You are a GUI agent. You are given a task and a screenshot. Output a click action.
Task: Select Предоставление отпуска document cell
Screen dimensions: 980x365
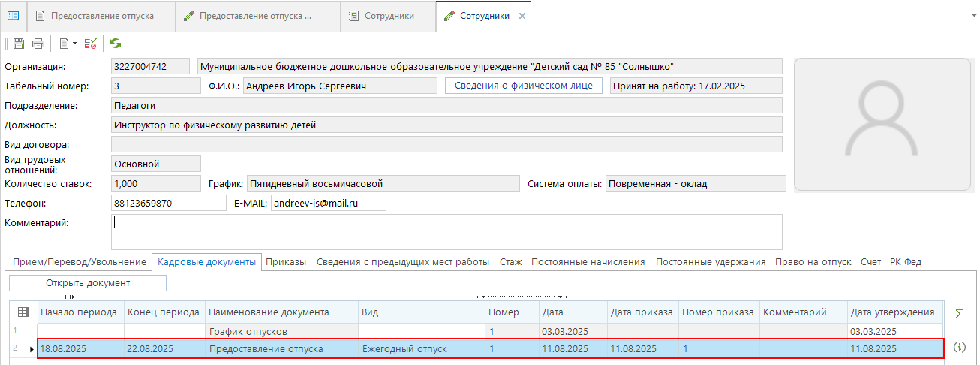pos(281,348)
